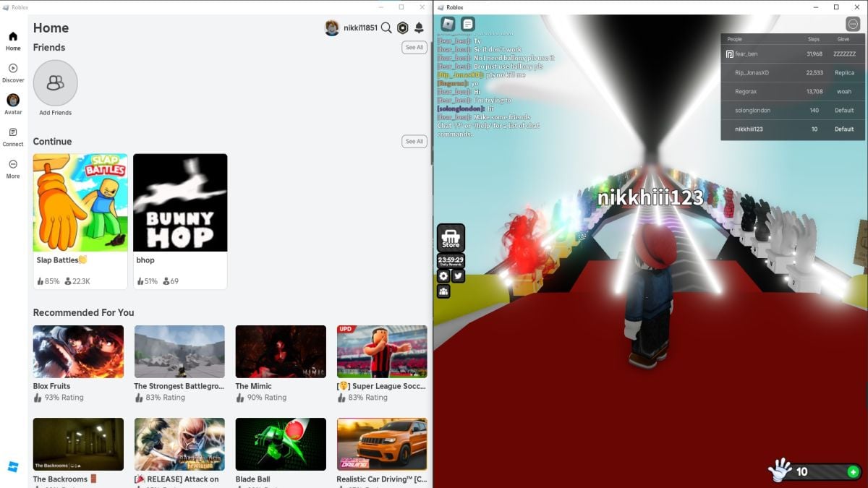
Task: Click the Daily Rewards timer box
Action: (451, 261)
